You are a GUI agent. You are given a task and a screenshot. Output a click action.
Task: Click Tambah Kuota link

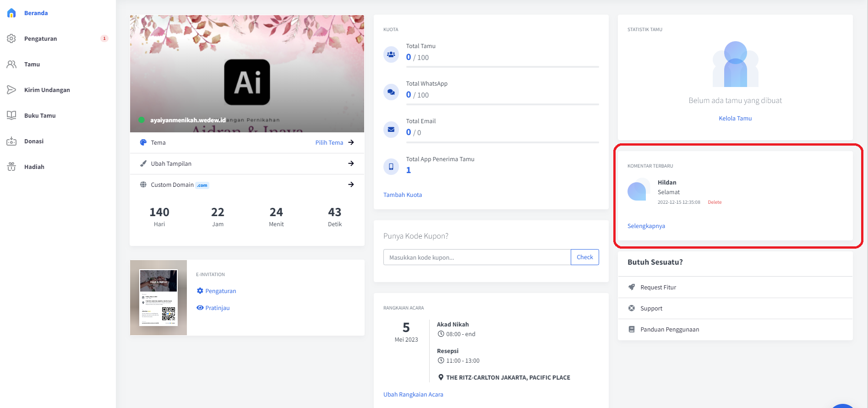point(403,195)
